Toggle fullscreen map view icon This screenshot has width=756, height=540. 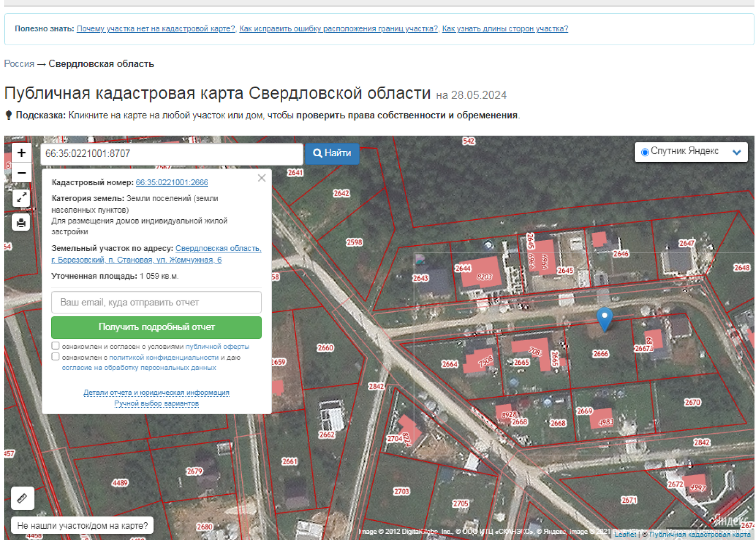tap(21, 198)
